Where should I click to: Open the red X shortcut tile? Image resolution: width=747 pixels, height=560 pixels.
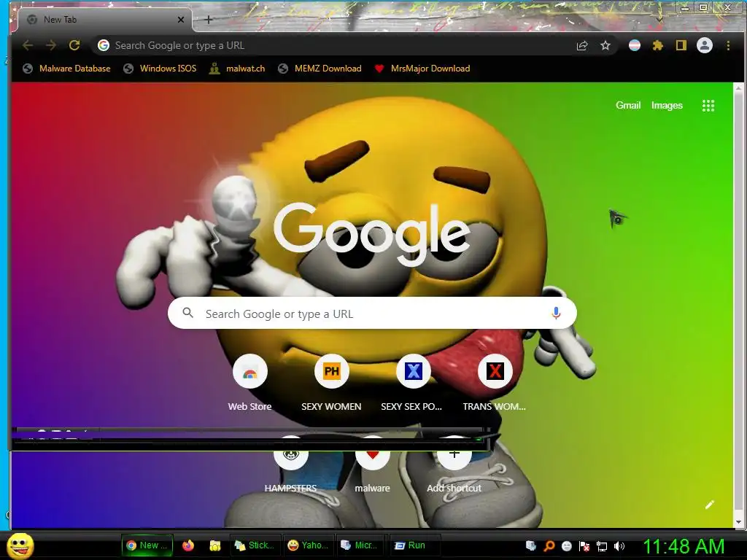[x=495, y=384]
